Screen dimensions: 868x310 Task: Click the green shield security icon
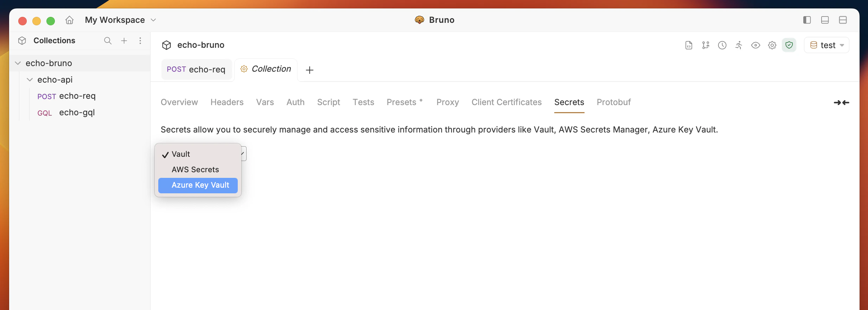pyautogui.click(x=789, y=45)
